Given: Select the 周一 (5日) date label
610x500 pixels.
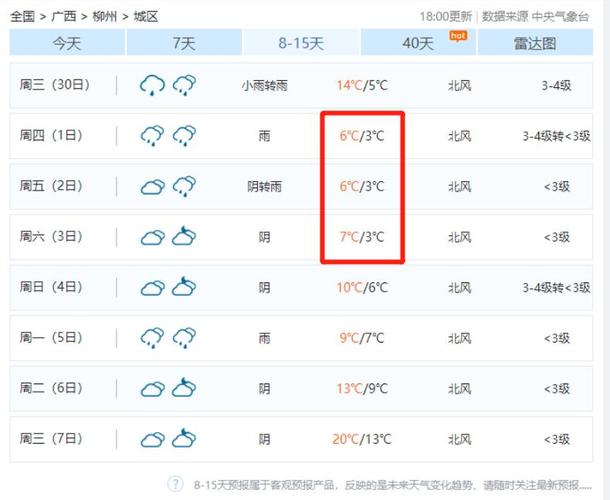Looking at the screenshot, I should 51,338.
